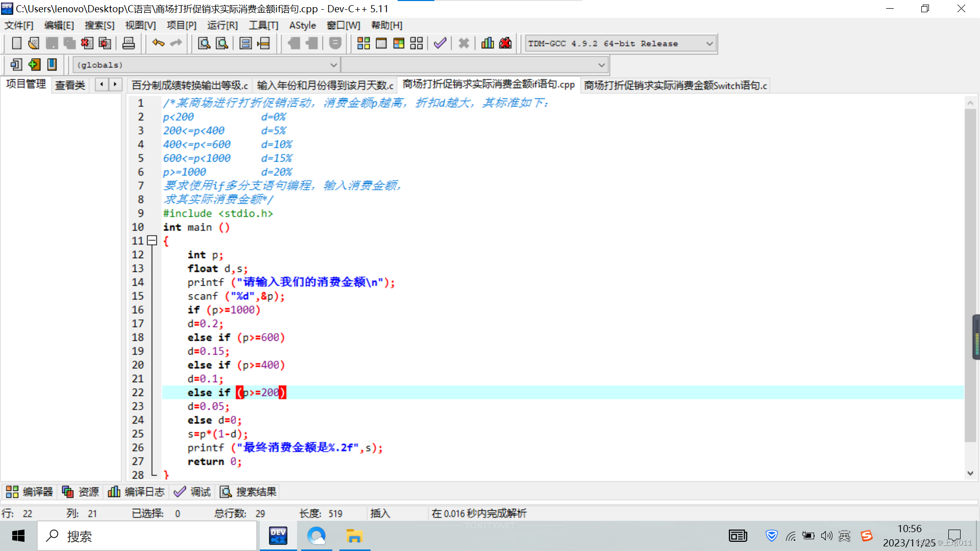Click the Add bookmark green plus icon
The height and width of the screenshot is (551, 980).
coord(34,65)
